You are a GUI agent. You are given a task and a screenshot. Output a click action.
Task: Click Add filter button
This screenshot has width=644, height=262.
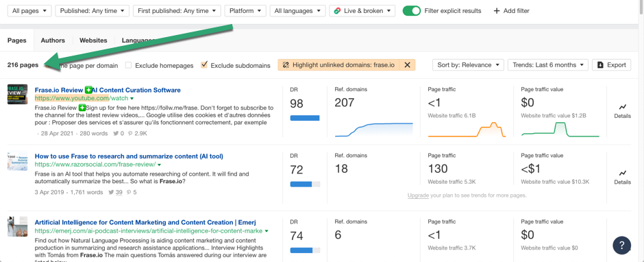coord(511,11)
